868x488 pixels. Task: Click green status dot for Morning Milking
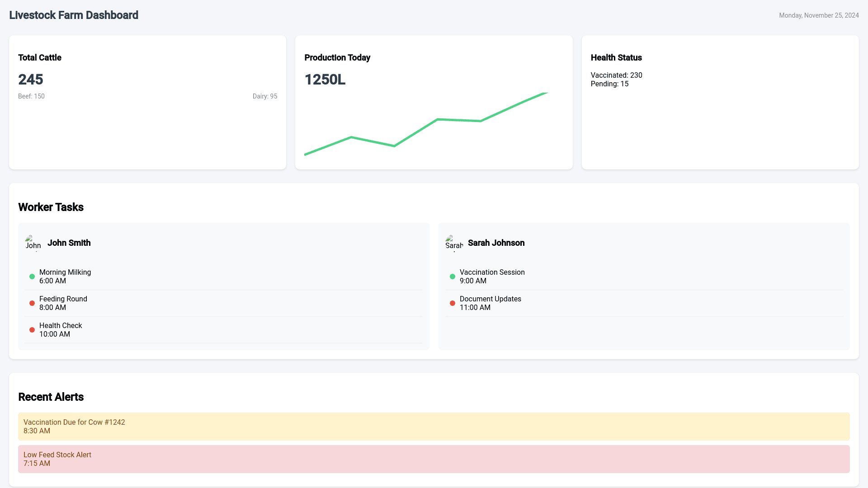(32, 277)
